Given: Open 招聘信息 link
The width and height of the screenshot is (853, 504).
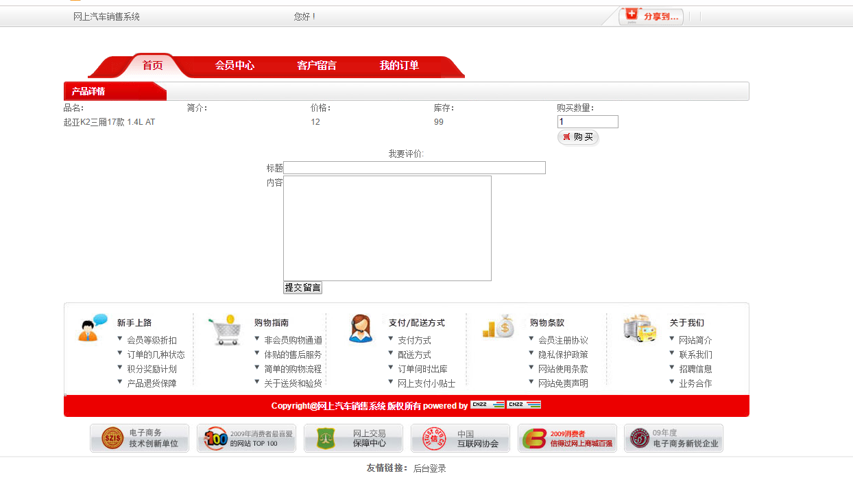Looking at the screenshot, I should 695,369.
